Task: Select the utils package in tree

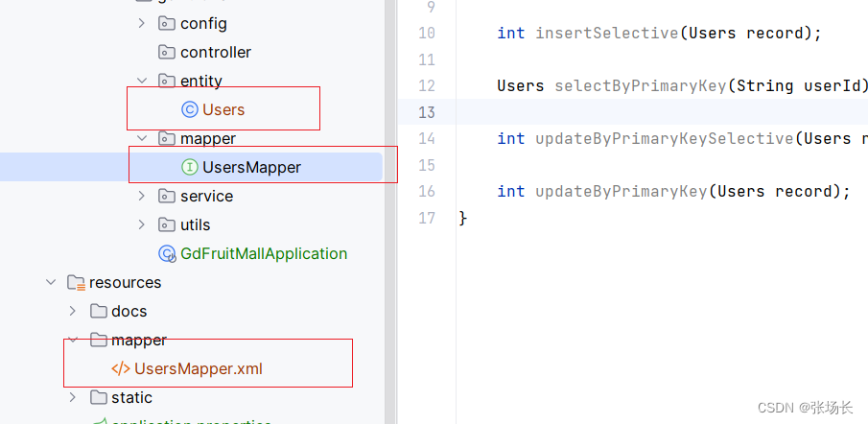Action: pyautogui.click(x=196, y=224)
